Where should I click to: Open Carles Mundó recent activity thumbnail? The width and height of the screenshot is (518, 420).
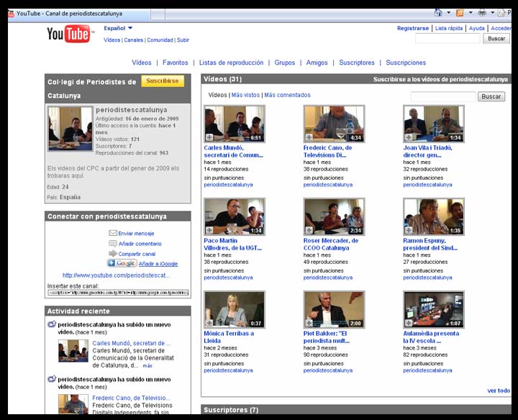[x=73, y=351]
